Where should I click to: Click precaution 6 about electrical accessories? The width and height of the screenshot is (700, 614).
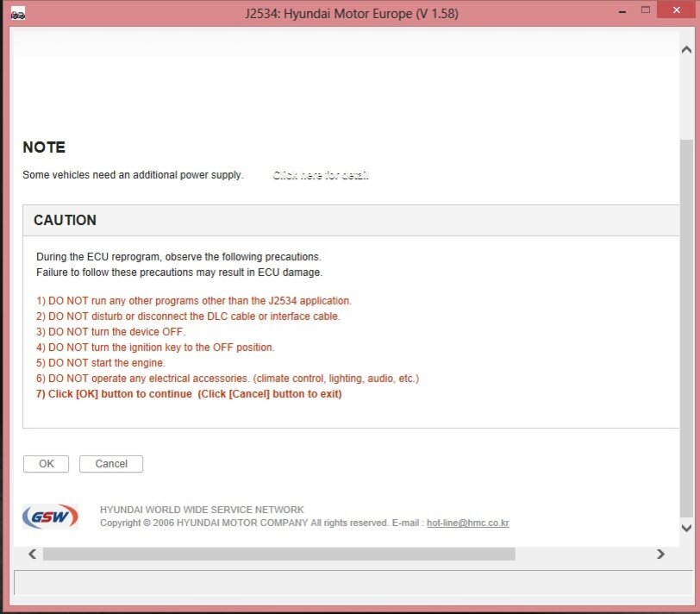228,379
